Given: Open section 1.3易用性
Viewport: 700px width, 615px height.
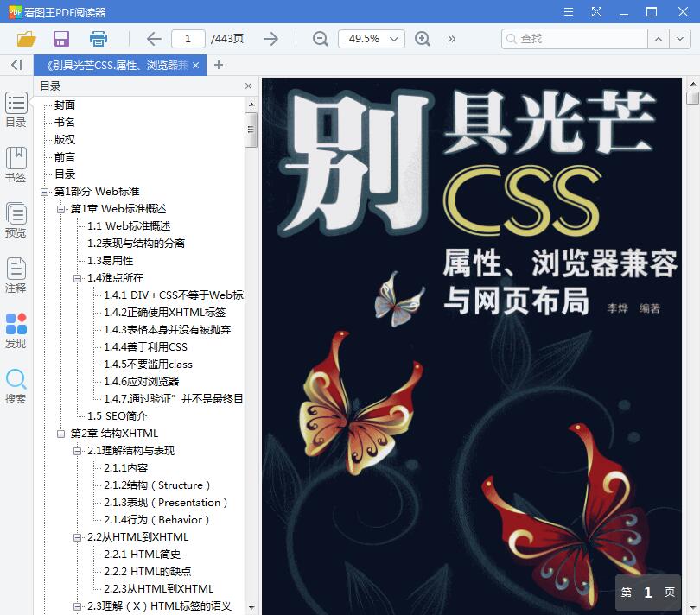Looking at the screenshot, I should pos(111,261).
